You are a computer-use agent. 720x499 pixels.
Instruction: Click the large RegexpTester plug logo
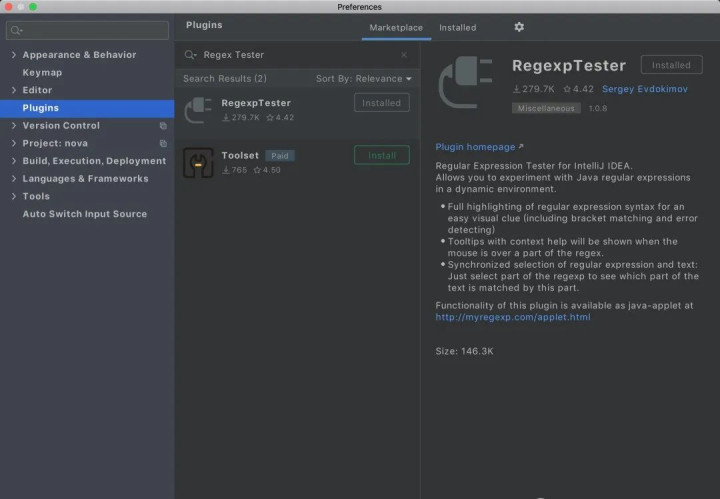(467, 83)
